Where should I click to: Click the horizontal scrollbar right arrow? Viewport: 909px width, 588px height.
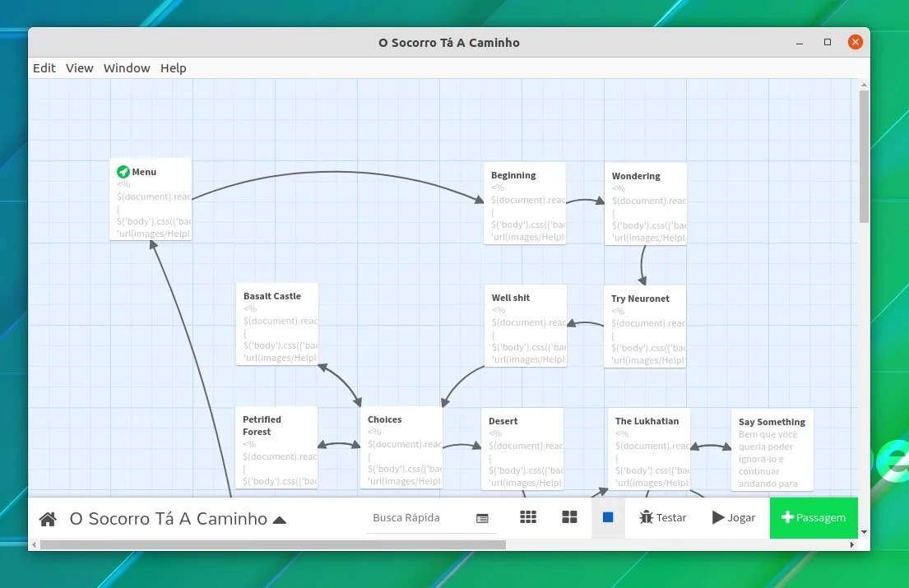coord(851,544)
